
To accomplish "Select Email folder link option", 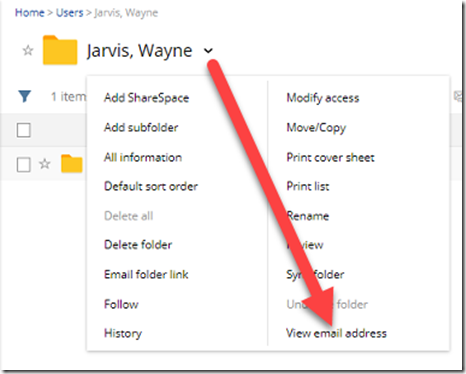I will [x=146, y=274].
